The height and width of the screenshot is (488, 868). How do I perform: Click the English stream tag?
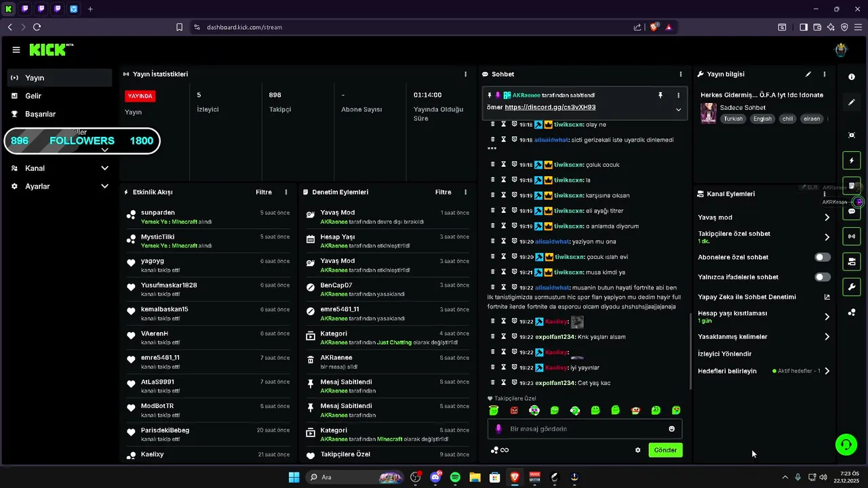click(x=762, y=119)
